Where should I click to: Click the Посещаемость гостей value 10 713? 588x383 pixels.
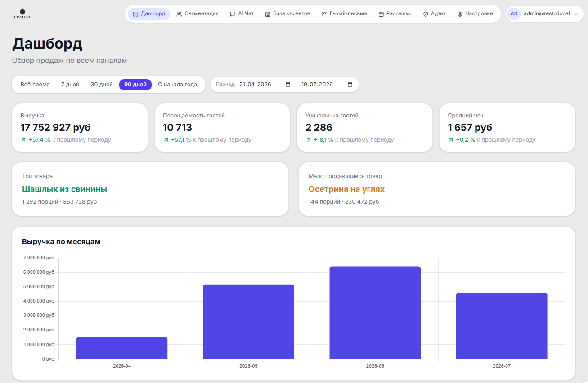pos(177,128)
